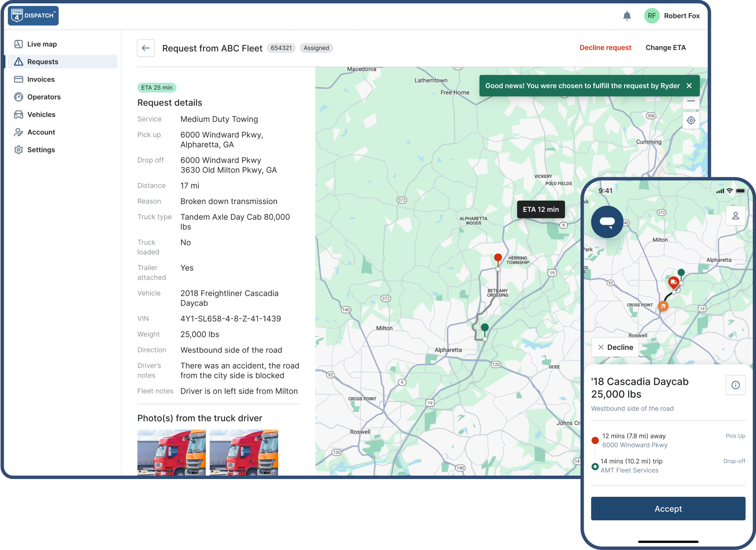Tap Decline on the phone map

click(x=616, y=347)
